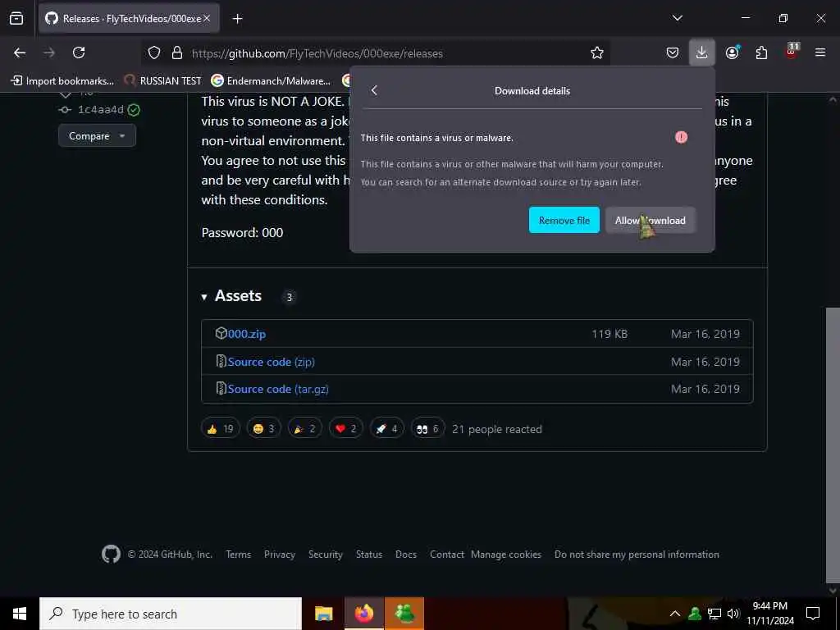Open the list all tabs dropdown
This screenshot has width=840, height=630.
(x=677, y=18)
